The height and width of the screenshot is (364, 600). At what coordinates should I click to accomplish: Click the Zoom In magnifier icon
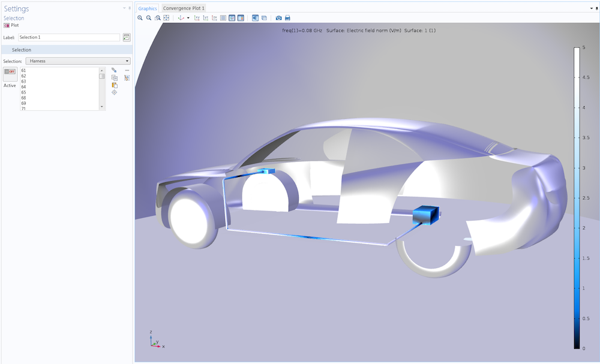[x=140, y=18]
